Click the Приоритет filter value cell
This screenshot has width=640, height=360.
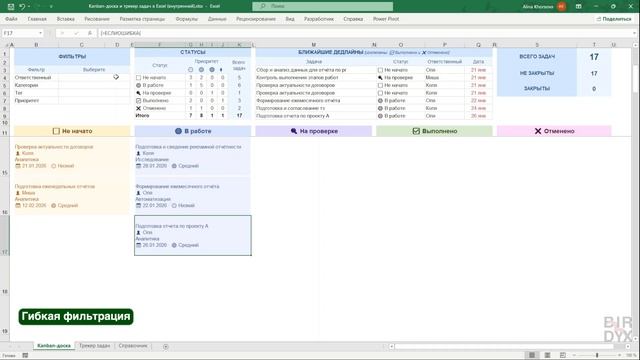(94, 100)
